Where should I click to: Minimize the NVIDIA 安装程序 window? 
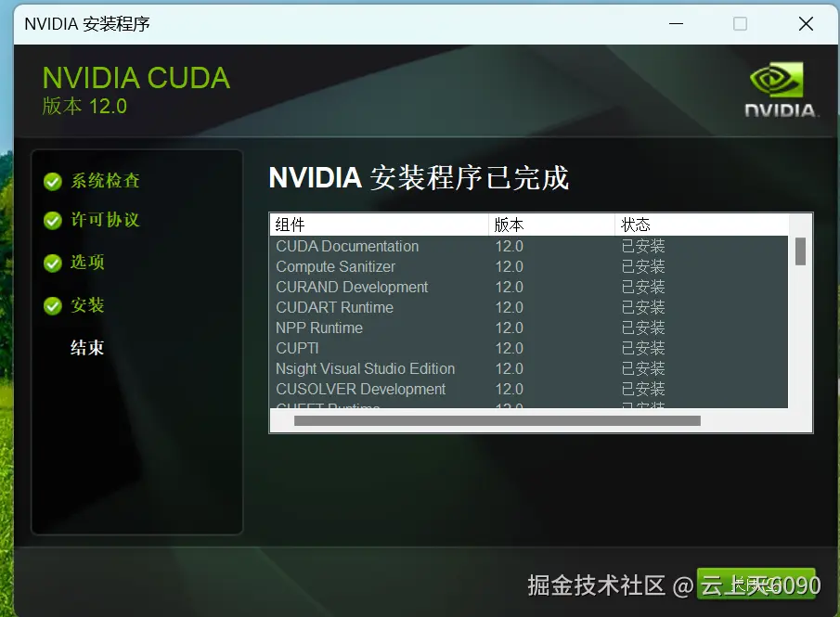676,23
